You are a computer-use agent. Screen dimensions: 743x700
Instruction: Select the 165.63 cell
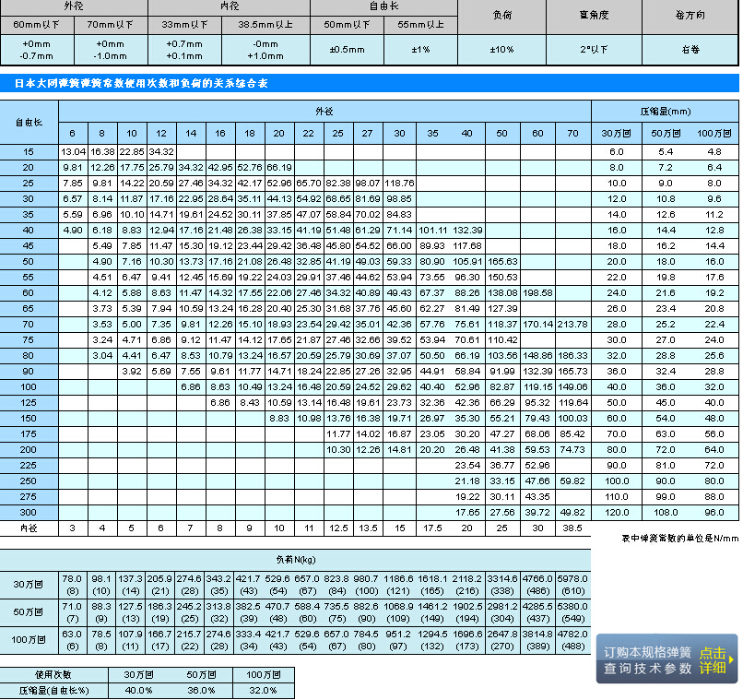pyautogui.click(x=502, y=262)
